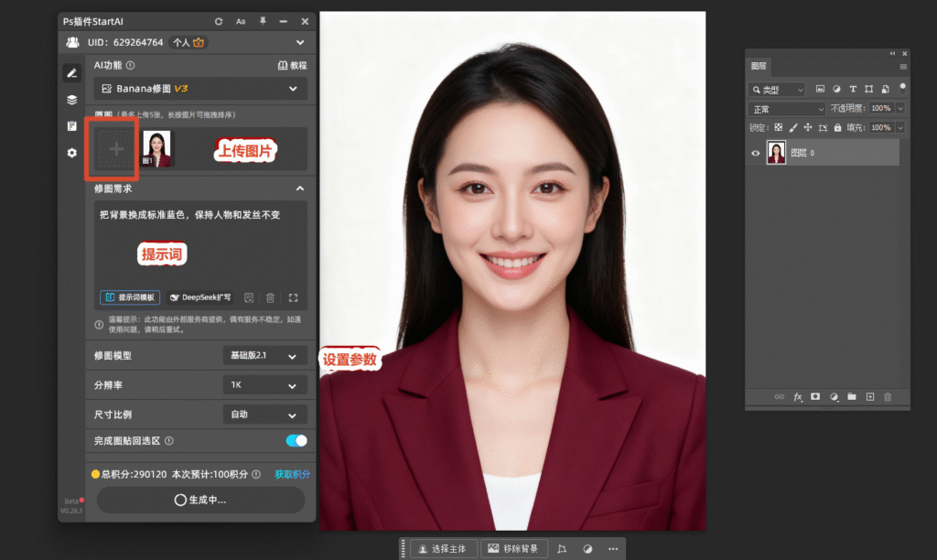Open the settings gear in StartAI sidebar

point(72,153)
